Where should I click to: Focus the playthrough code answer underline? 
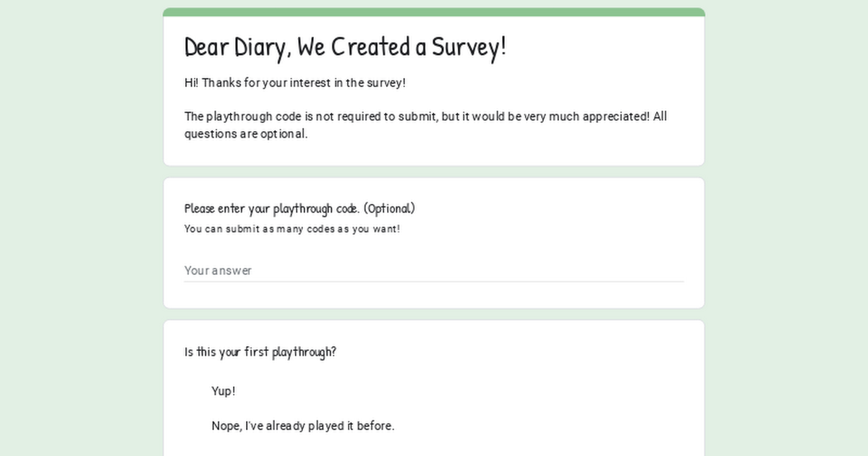(x=434, y=282)
